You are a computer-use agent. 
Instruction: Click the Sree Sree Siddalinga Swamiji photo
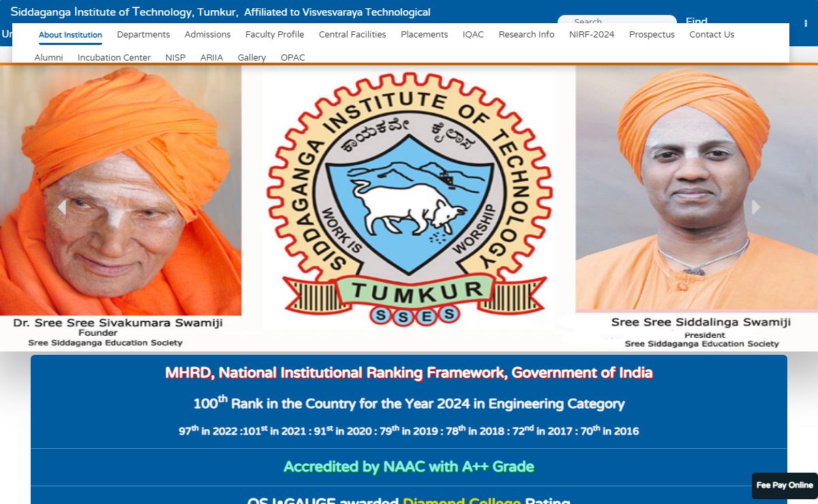697,189
